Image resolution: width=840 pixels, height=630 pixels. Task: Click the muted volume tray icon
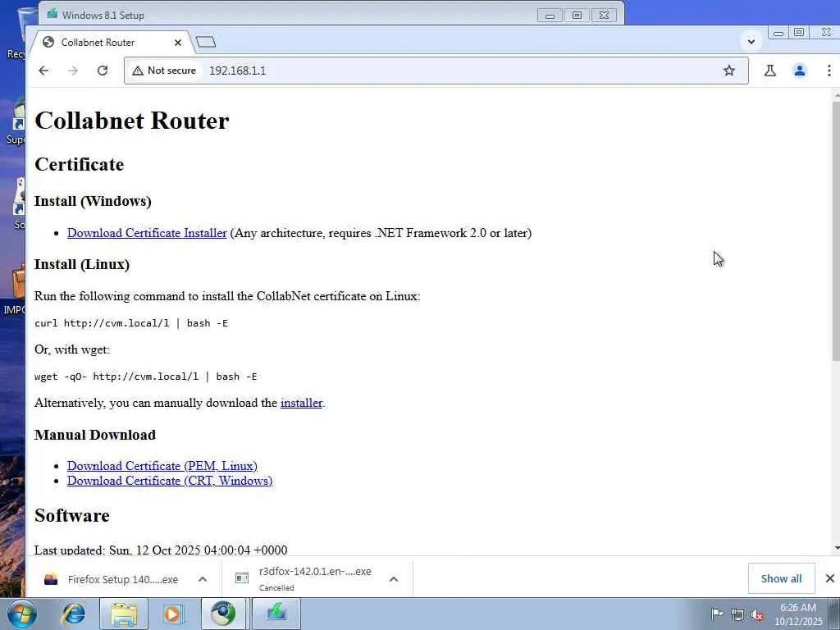tap(757, 614)
